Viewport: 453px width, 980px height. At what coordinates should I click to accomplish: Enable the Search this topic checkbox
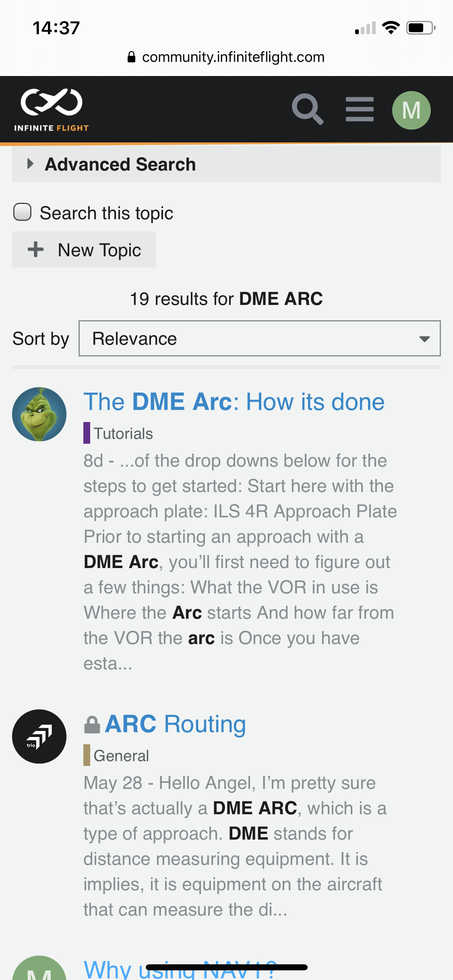click(x=22, y=212)
